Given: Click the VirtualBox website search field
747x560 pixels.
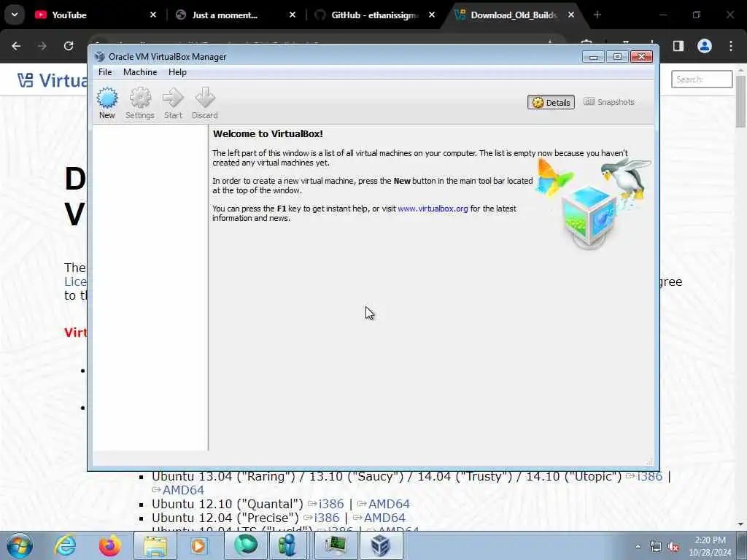Looking at the screenshot, I should [702, 79].
